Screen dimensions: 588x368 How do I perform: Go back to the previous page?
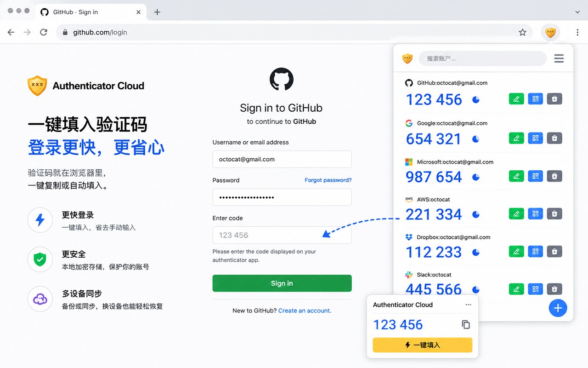[11, 32]
